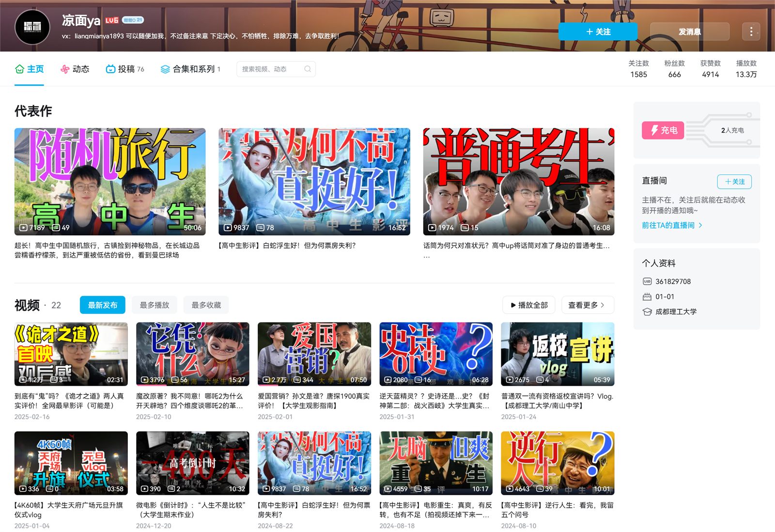This screenshot has height=532, width=775.
Task: Click UID number 361829708
Action: click(673, 281)
